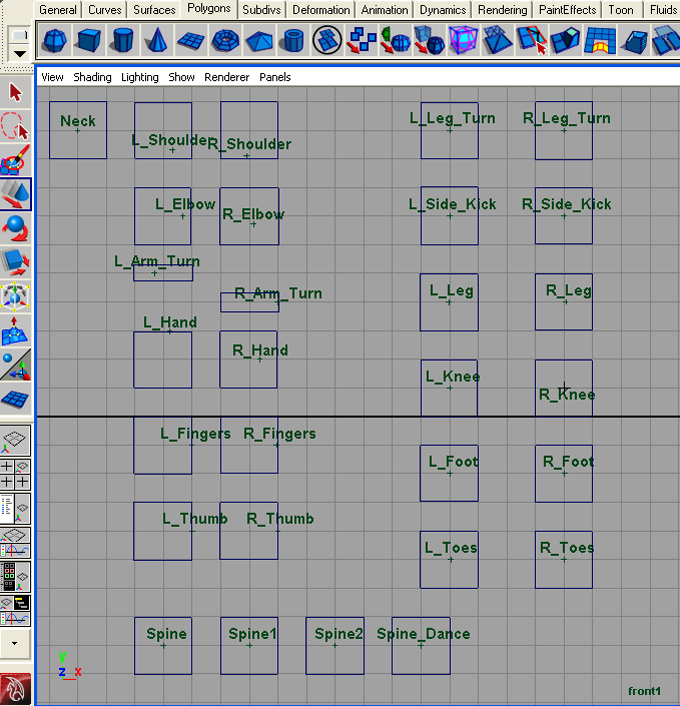Screen dimensions: 680x706
Task: Choose the Paint Selection tool
Action: pos(16,160)
